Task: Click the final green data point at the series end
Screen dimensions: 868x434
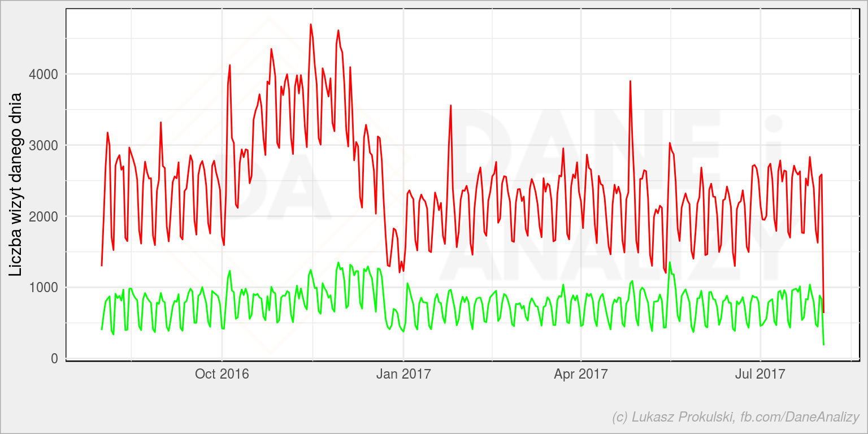Action: [x=823, y=345]
